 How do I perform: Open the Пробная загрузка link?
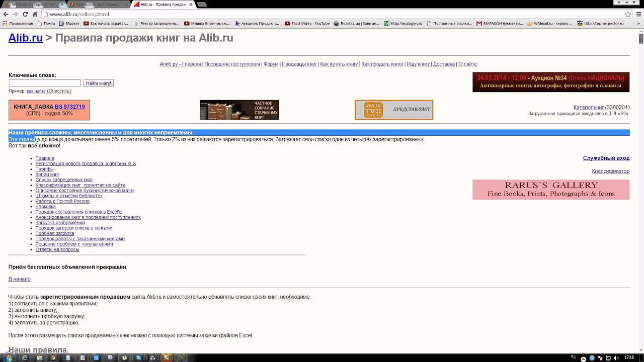[54, 233]
